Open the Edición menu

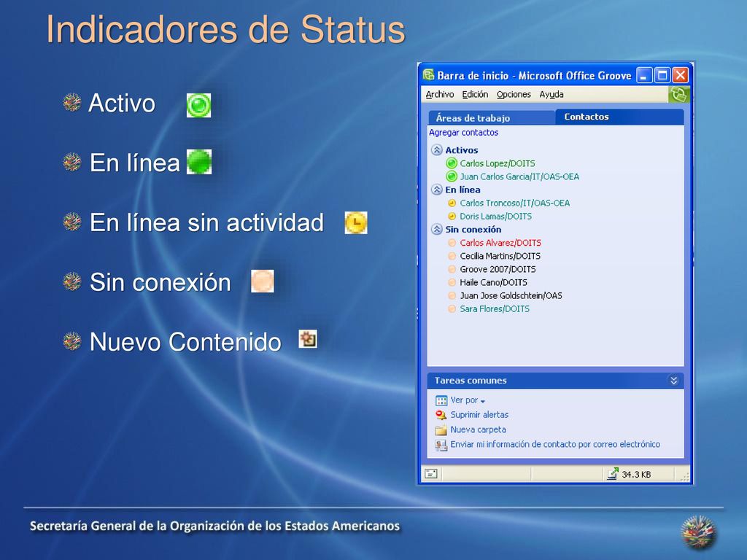(x=474, y=94)
